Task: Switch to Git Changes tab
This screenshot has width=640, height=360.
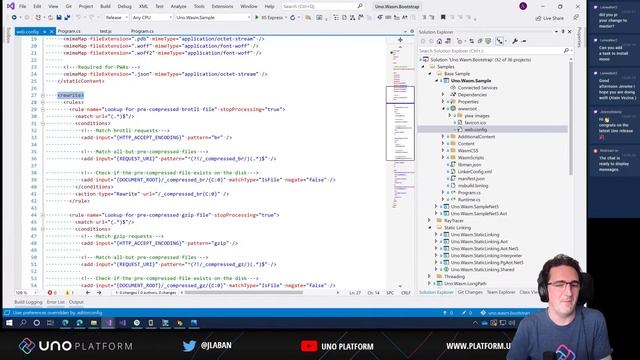Action: [470, 292]
